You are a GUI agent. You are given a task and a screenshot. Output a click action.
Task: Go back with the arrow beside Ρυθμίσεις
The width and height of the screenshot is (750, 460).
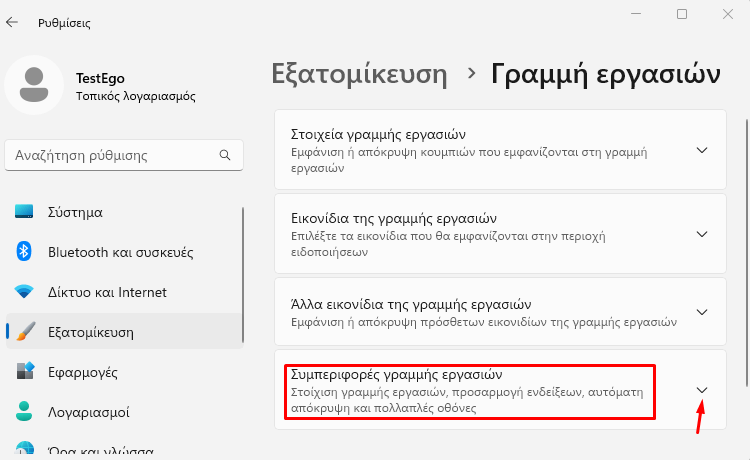click(12, 22)
